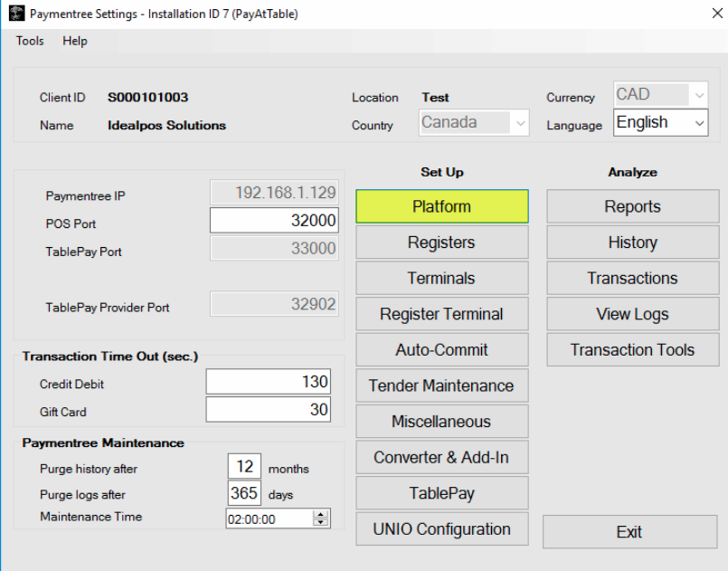The image size is (728, 571).
Task: Open the Reports analysis screen
Action: click(633, 206)
